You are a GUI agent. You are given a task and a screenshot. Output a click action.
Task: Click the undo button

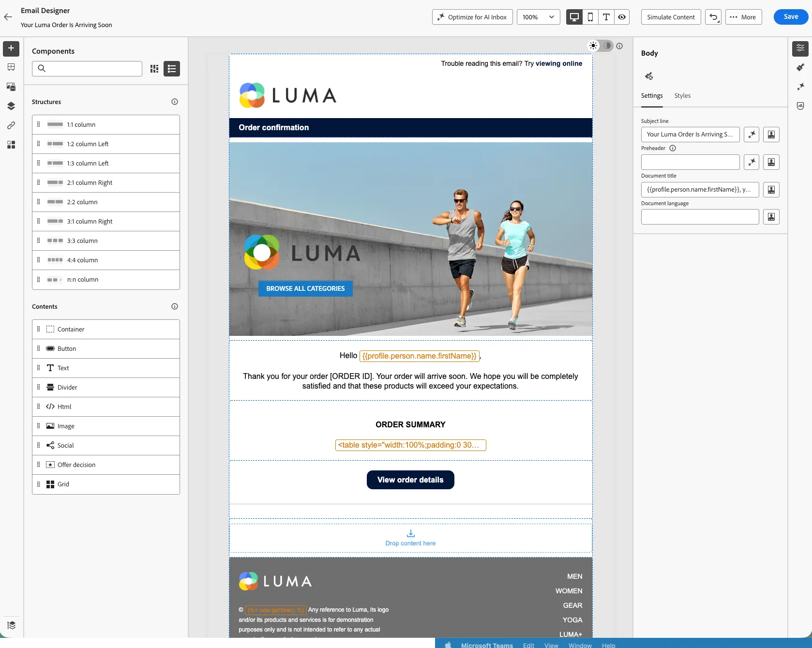click(x=713, y=17)
